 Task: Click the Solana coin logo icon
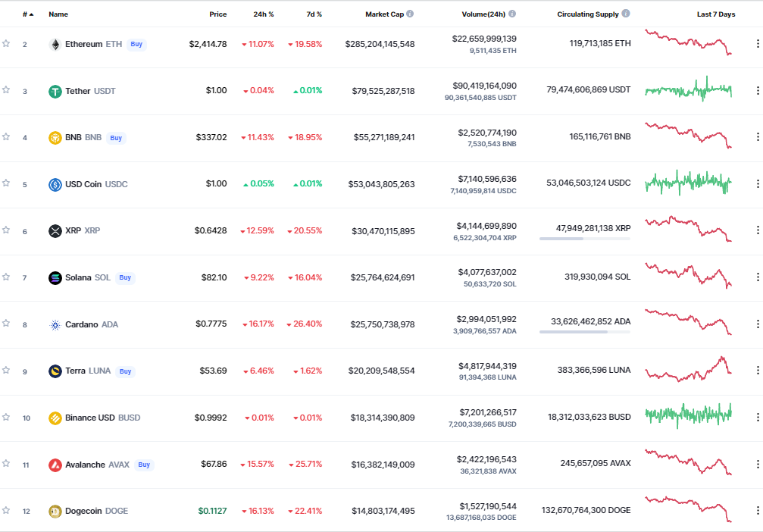(x=55, y=277)
